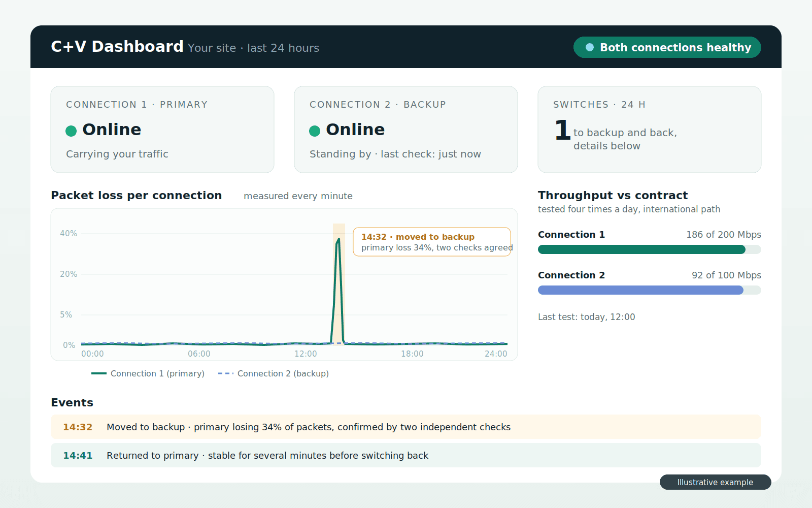Toggle Connection 1 (primary) legend entry

coord(148,373)
